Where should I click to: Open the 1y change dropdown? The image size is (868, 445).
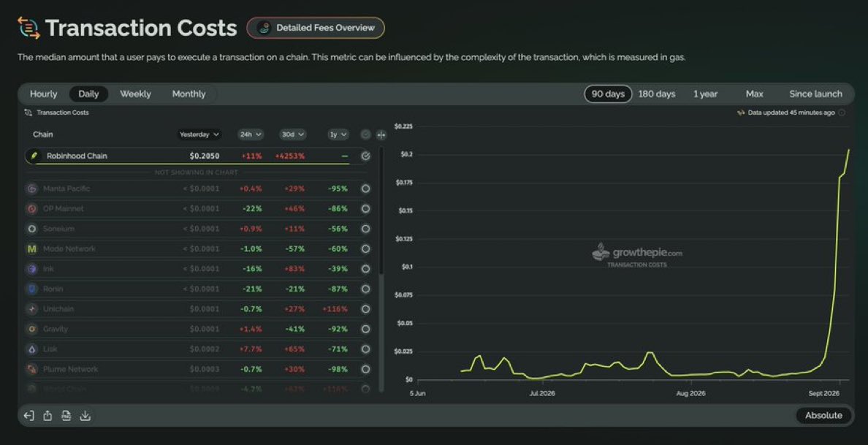[338, 134]
